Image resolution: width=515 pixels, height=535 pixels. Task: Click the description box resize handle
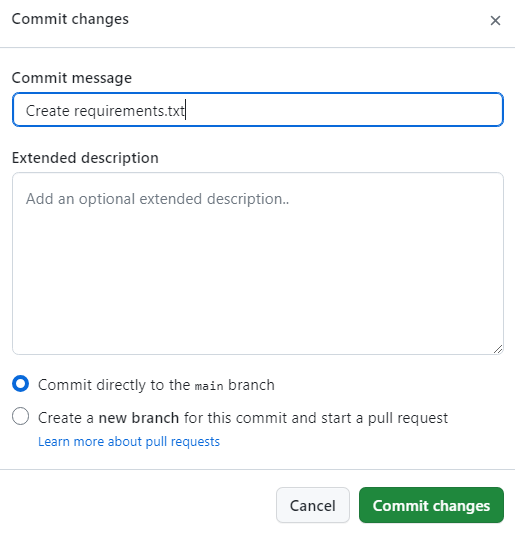[x=498, y=349]
